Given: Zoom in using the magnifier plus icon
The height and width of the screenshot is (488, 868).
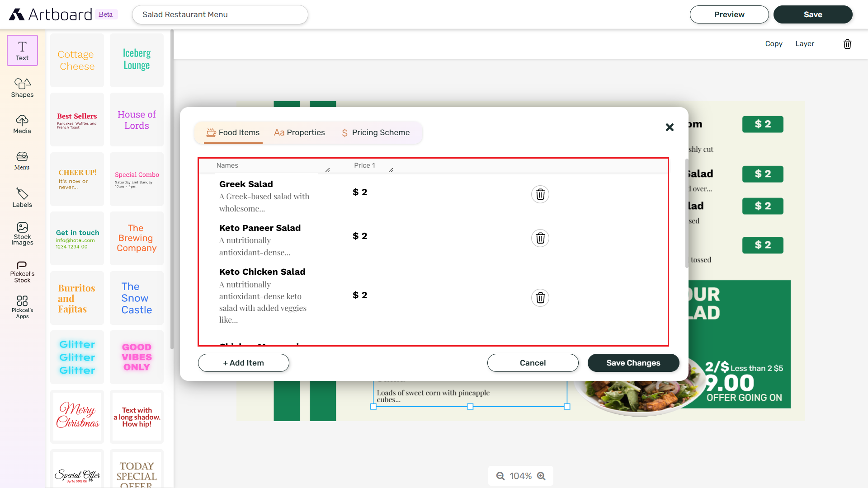Looking at the screenshot, I should [x=541, y=475].
